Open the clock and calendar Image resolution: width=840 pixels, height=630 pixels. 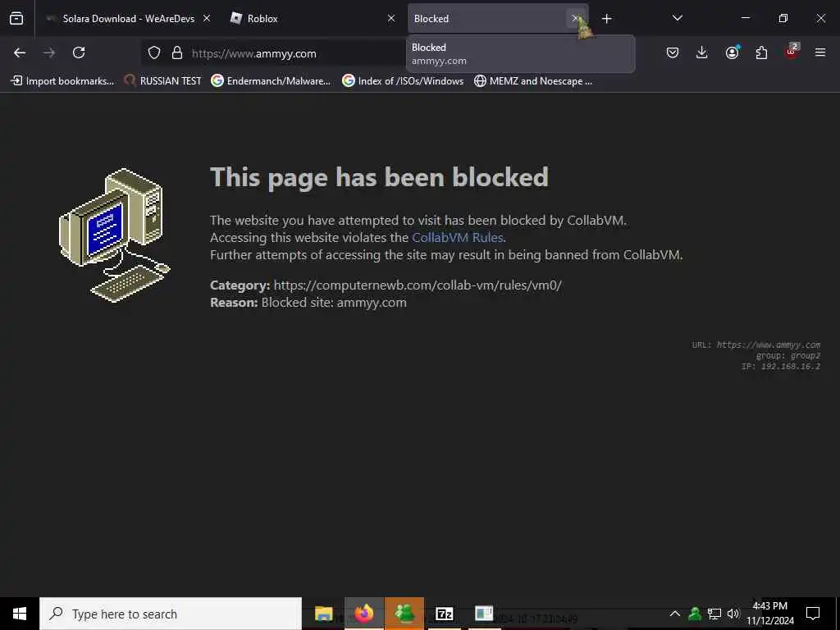[x=769, y=614]
